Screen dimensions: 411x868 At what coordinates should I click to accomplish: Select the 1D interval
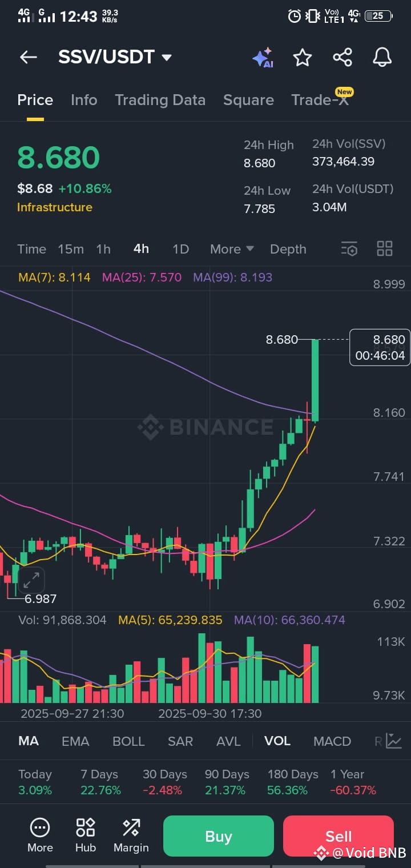coord(180,249)
